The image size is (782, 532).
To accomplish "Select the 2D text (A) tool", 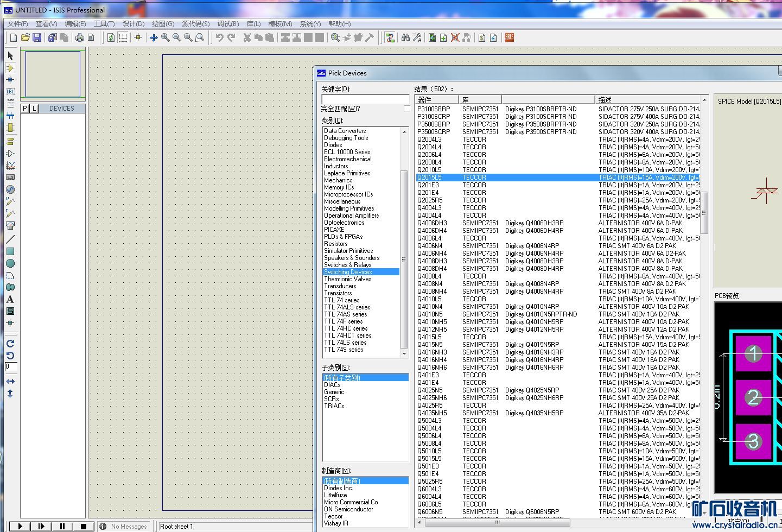I will [10, 299].
